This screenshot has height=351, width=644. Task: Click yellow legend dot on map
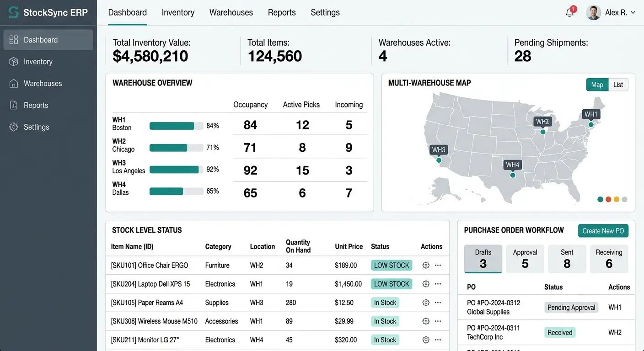click(617, 199)
